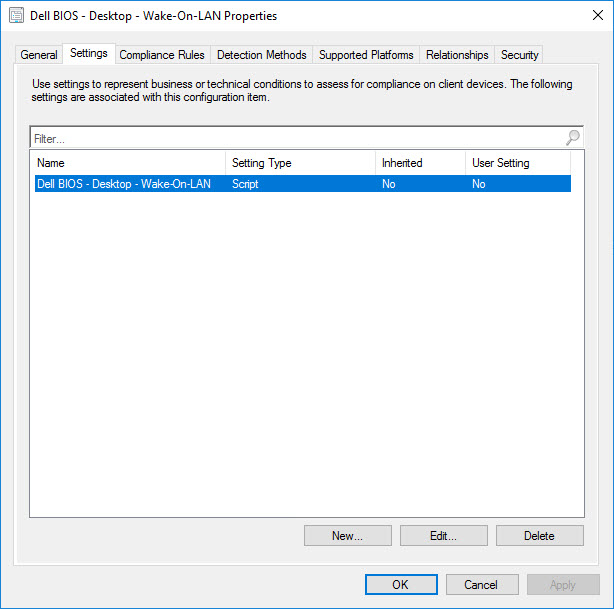Go to the Detection Methods tab
Viewport: 614px width, 609px height.
click(262, 55)
